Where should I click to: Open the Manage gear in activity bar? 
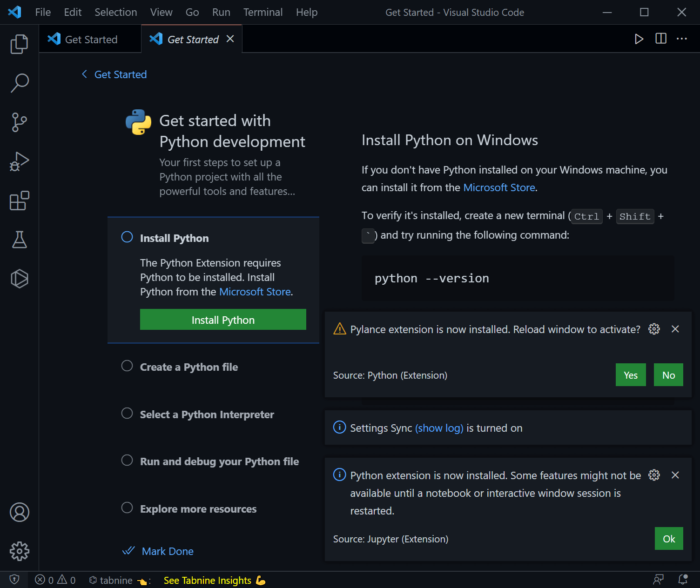pos(19,551)
